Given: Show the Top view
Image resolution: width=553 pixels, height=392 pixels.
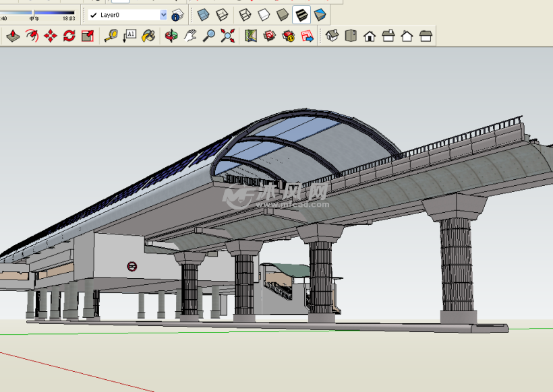Looking at the screenshot, I should [x=349, y=37].
